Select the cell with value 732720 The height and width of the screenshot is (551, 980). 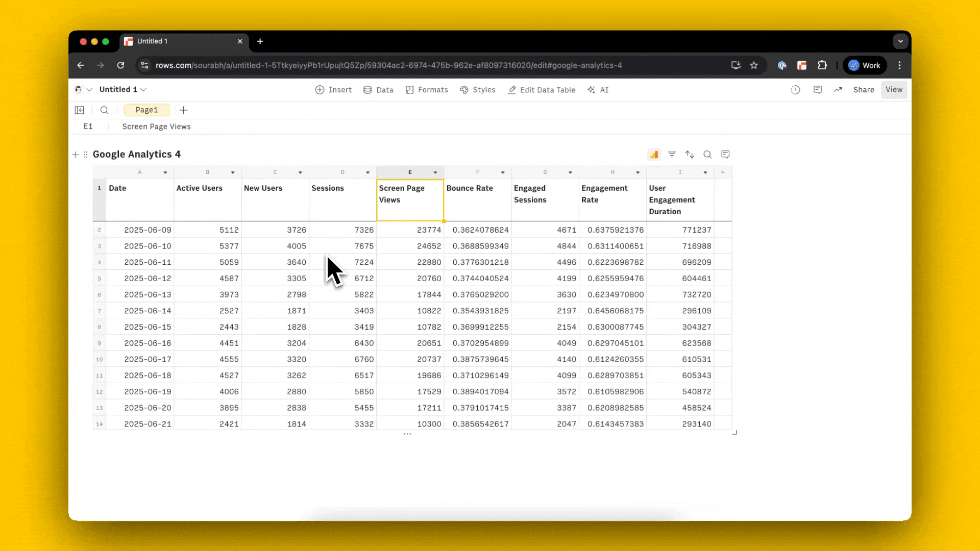[680, 295]
